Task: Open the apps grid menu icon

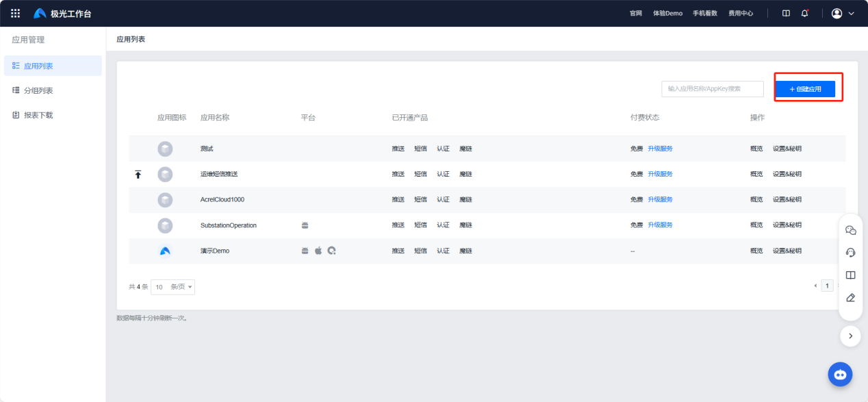Action: click(x=15, y=13)
